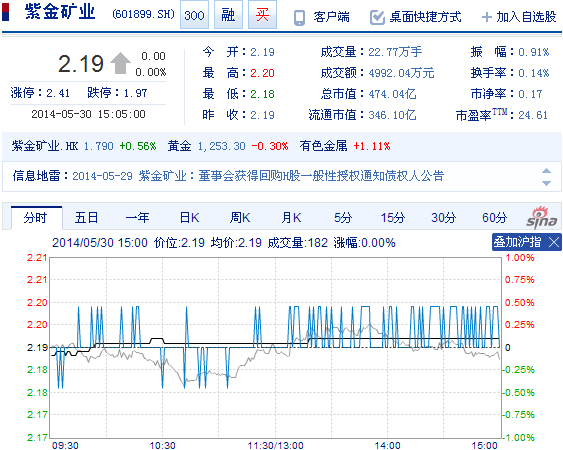563x450 pixels.
Task: Switch to the 30分 chart tab
Action: [x=443, y=218]
